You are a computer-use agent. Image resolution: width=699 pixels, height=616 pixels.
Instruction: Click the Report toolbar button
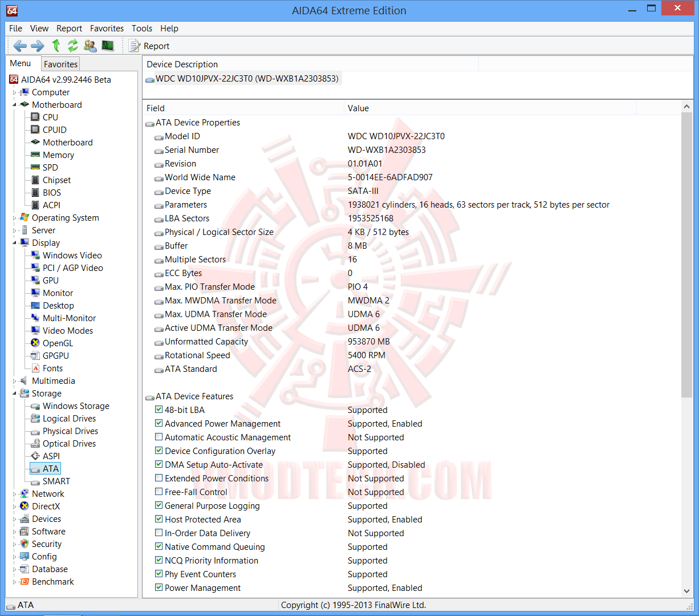(x=149, y=46)
